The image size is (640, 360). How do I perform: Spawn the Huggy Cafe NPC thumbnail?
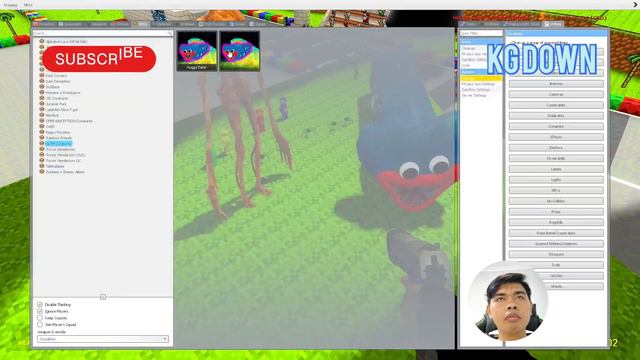[x=197, y=51]
